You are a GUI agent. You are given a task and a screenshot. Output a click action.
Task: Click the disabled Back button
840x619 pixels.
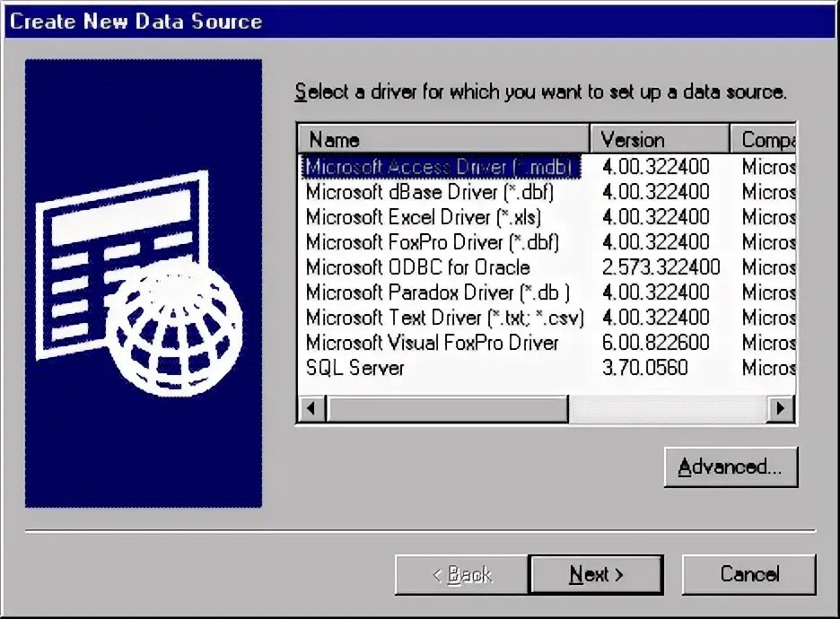[462, 574]
